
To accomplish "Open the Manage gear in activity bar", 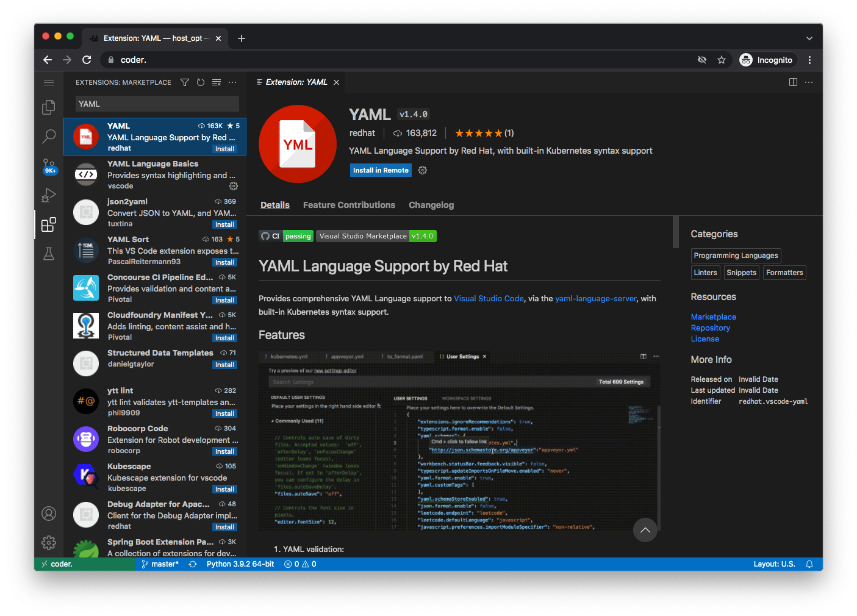I will (x=49, y=542).
